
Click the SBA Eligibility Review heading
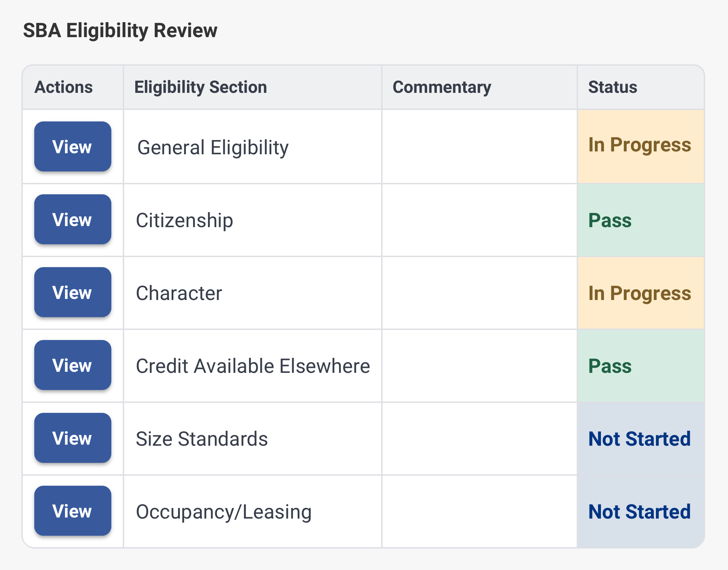pyautogui.click(x=120, y=30)
